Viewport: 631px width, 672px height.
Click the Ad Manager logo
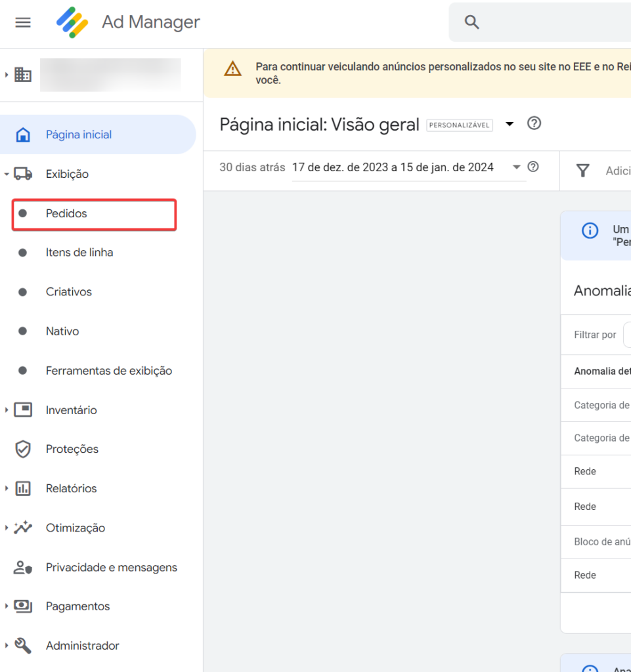(72, 22)
